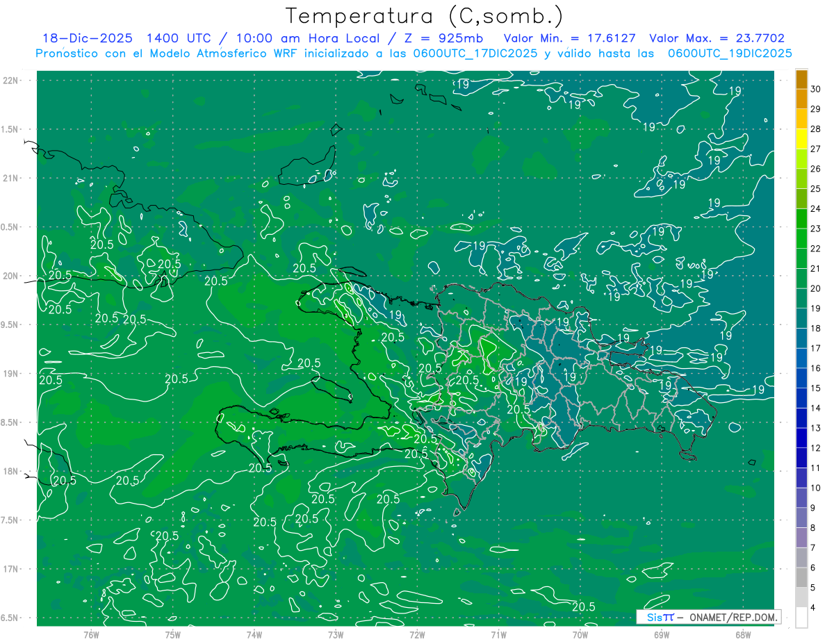Click the longitude axis label "74W"

click(x=254, y=635)
